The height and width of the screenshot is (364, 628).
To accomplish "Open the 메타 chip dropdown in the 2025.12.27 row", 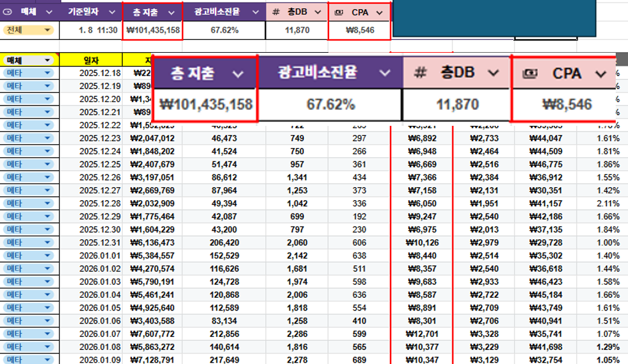I will point(47,190).
